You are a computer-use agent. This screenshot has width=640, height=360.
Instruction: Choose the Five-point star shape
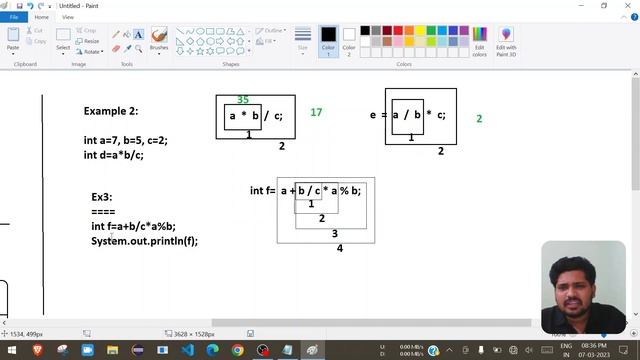click(x=200, y=51)
